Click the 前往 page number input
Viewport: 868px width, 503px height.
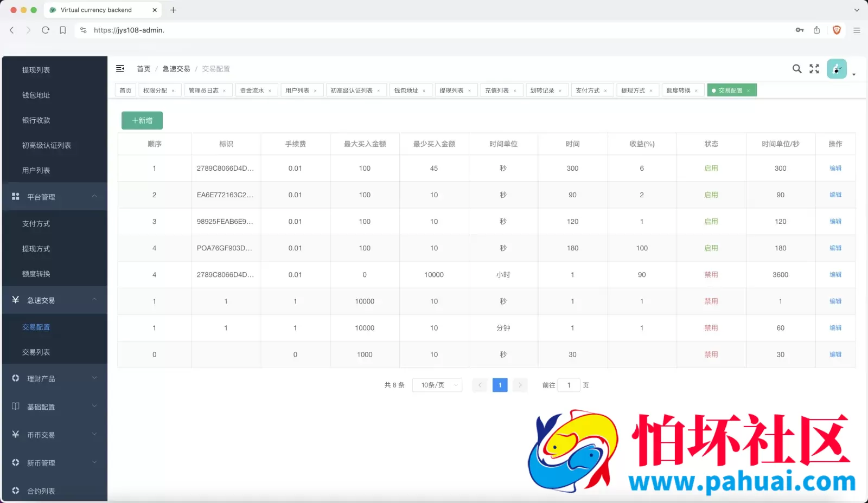(x=569, y=385)
